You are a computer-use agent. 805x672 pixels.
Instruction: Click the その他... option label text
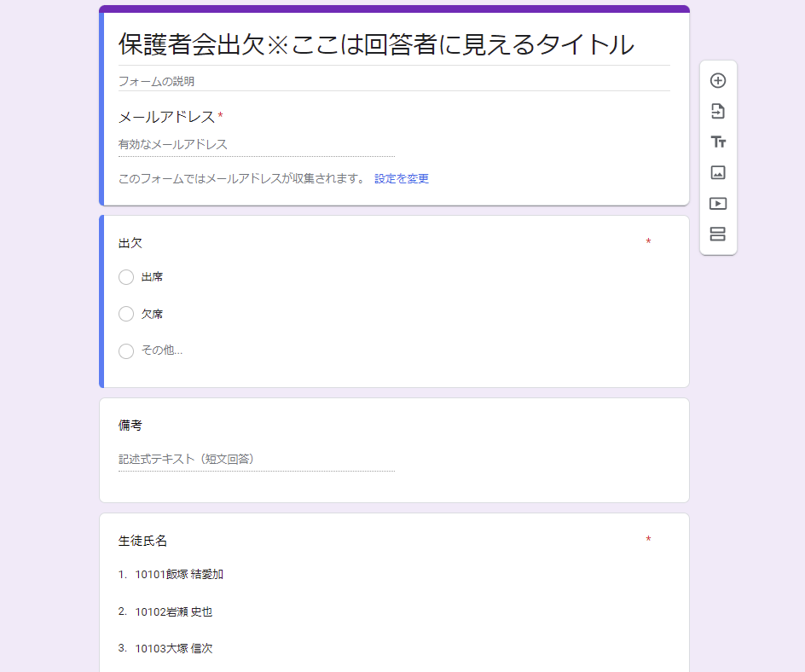[162, 350]
